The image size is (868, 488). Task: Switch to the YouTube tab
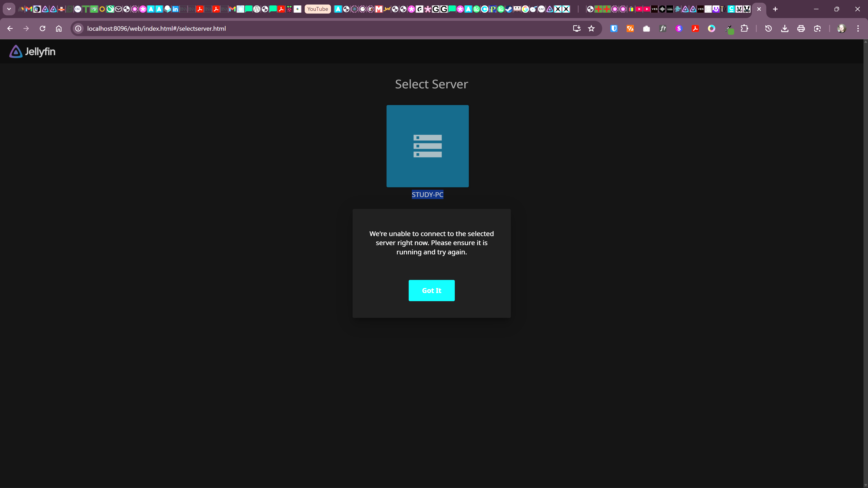click(317, 9)
